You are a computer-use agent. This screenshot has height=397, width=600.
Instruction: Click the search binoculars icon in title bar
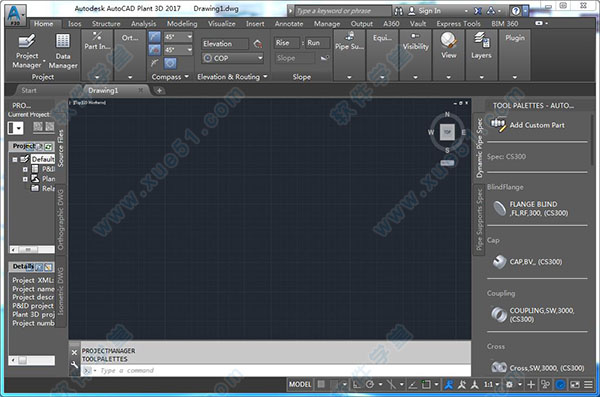point(398,11)
